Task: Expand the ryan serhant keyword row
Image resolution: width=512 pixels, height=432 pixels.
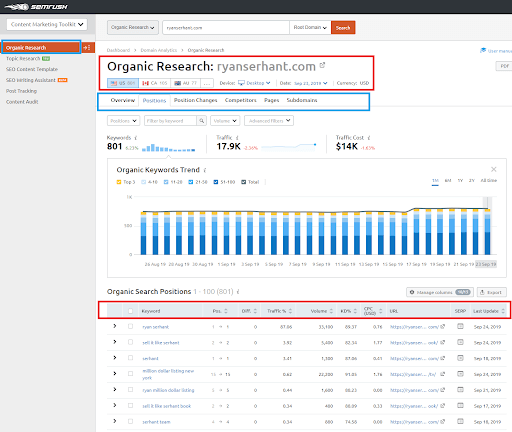Action: point(115,326)
